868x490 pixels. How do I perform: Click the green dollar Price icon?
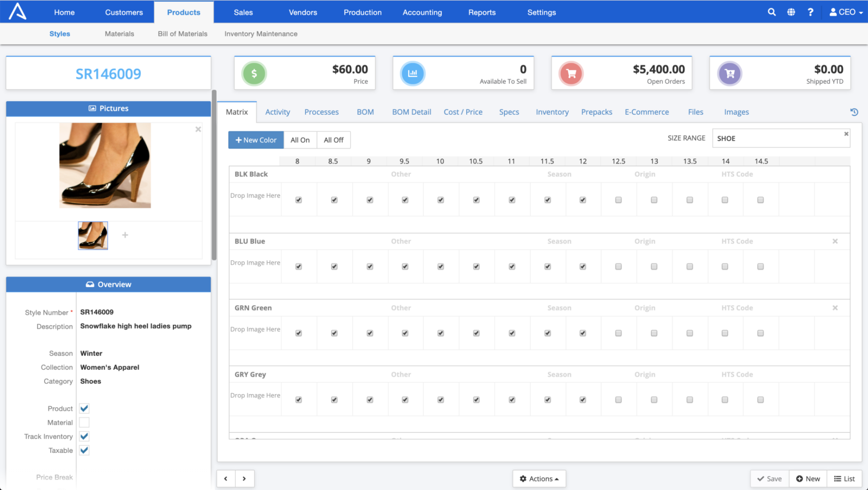click(254, 73)
